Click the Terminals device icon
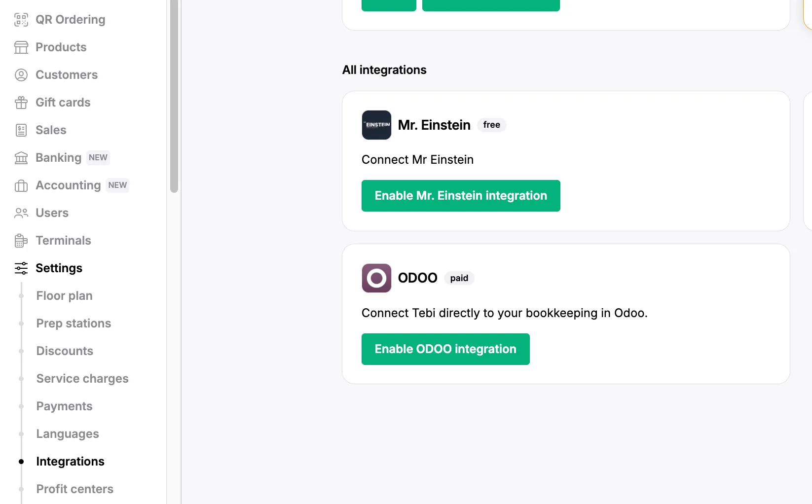This screenshot has width=812, height=504. click(x=21, y=241)
